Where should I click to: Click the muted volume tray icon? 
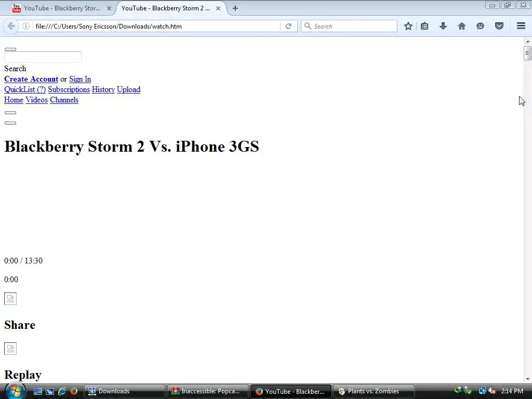[491, 391]
